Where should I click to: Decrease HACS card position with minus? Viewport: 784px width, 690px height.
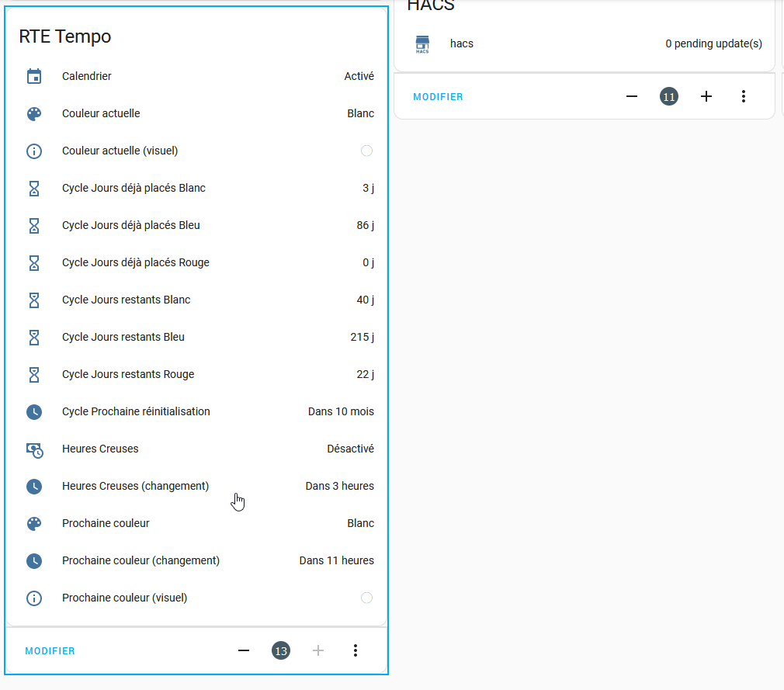click(632, 96)
